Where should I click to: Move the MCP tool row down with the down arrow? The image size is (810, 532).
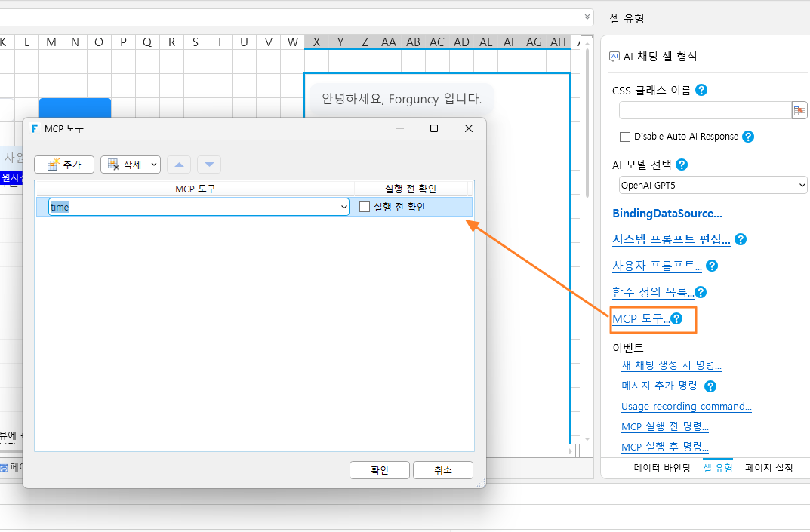(209, 165)
